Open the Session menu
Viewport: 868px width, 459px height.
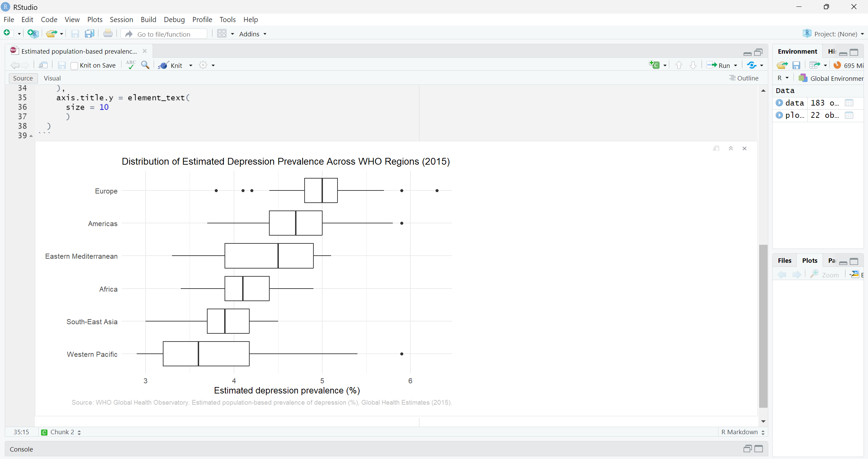click(x=121, y=19)
